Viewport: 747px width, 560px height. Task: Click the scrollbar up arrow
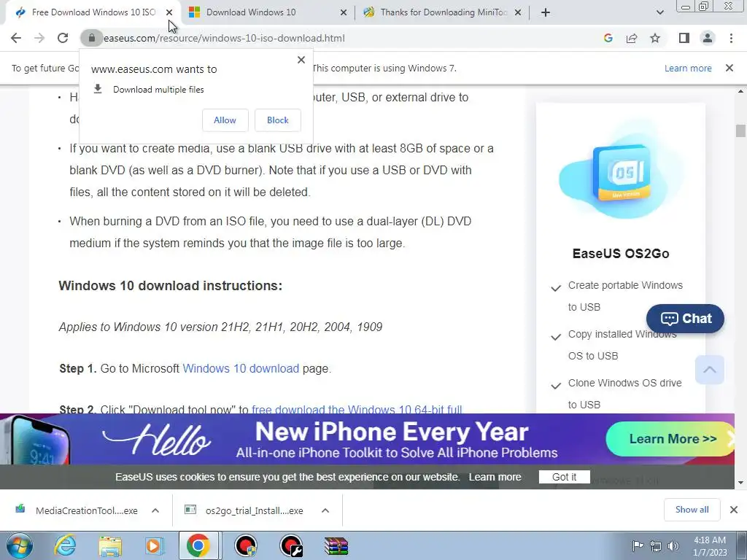coord(740,91)
